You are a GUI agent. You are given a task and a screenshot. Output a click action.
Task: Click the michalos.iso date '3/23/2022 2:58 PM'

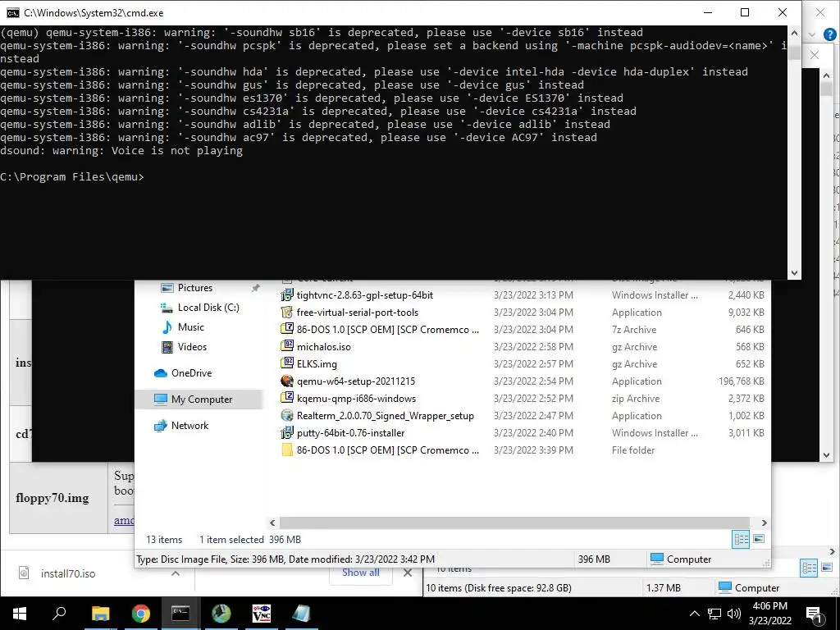(533, 347)
